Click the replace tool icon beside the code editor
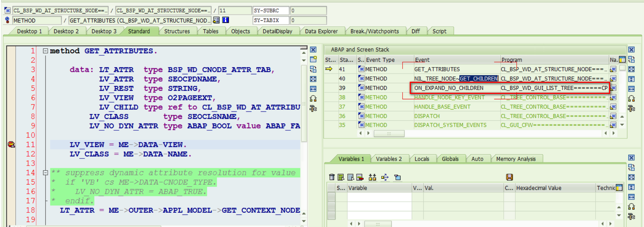The width and height of the screenshot is (644, 227). pos(313,69)
